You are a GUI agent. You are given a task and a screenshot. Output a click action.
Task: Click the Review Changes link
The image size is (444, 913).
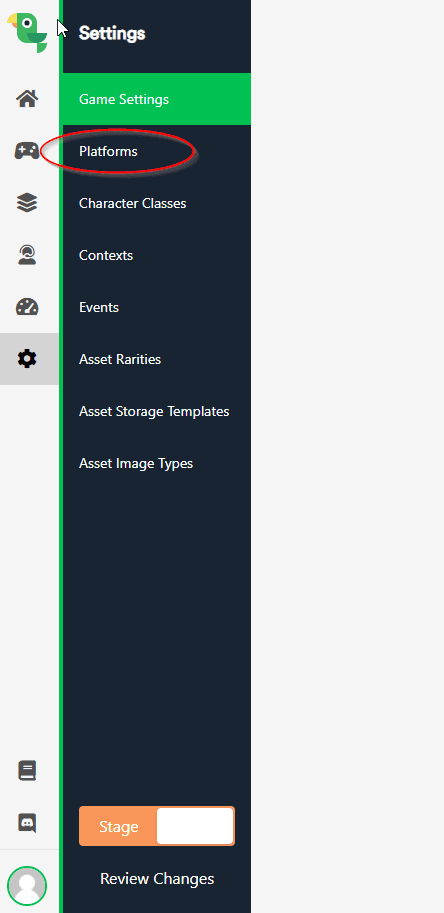[157, 879]
